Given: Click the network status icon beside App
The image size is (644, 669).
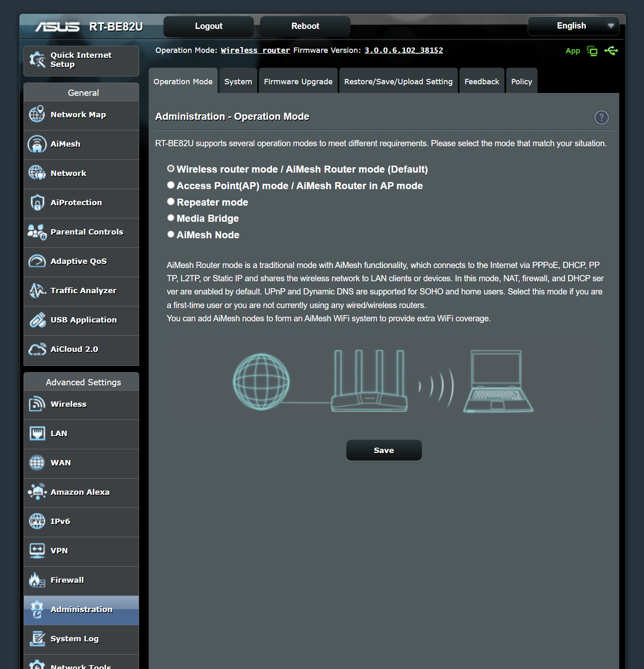Looking at the screenshot, I should 592,51.
